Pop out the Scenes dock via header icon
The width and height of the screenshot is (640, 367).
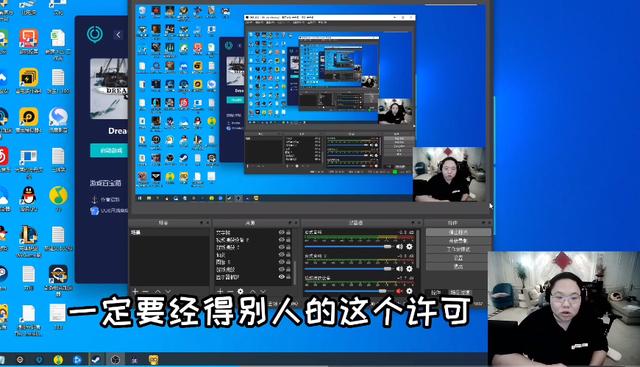pyautogui.click(x=201, y=222)
